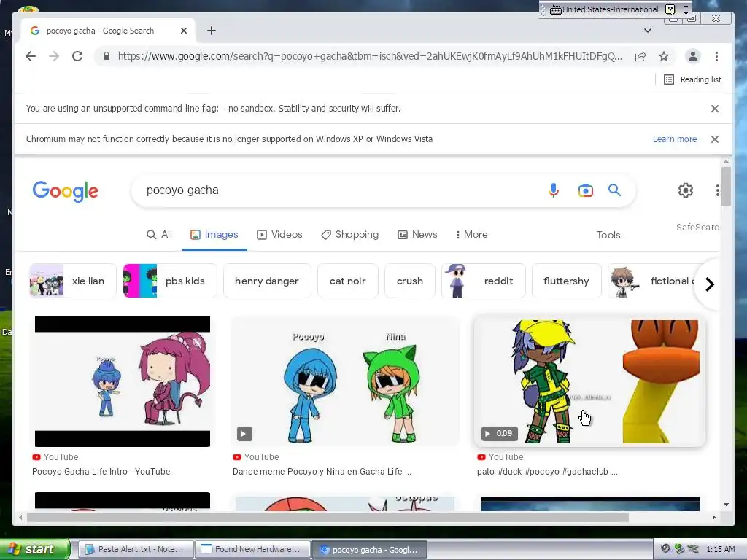The height and width of the screenshot is (560, 747).
Task: Filter by xie lian chip
Action: [72, 281]
